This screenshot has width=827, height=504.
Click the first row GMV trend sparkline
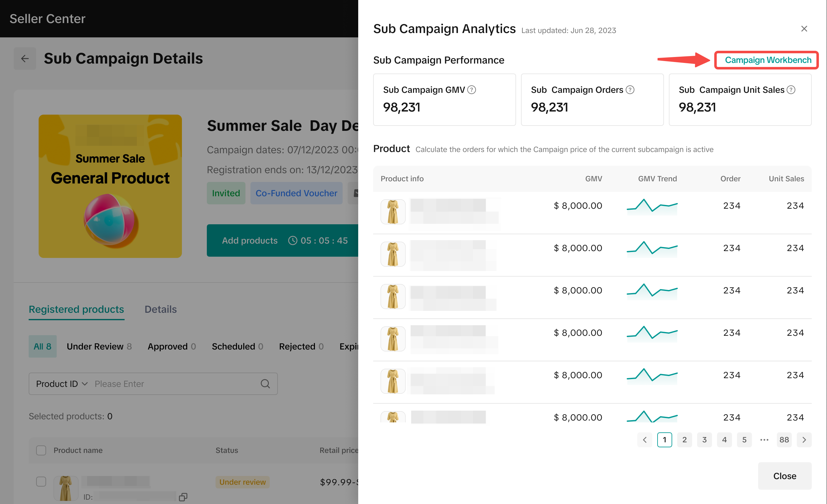pos(652,206)
